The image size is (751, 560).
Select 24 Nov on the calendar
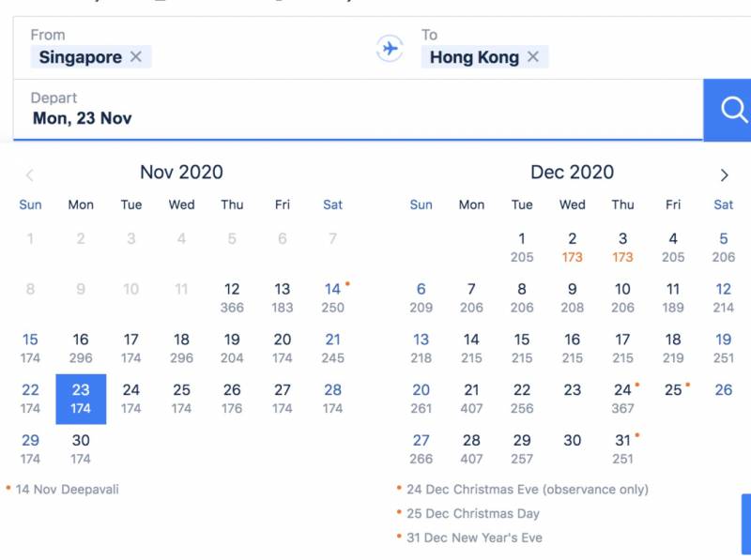[131, 398]
